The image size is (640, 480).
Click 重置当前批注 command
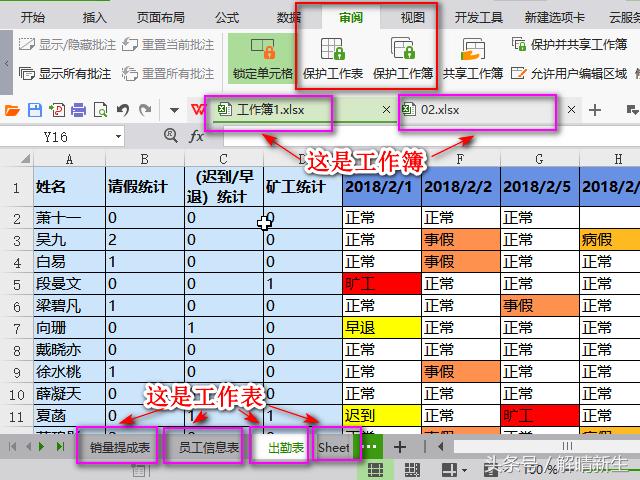click(168, 44)
